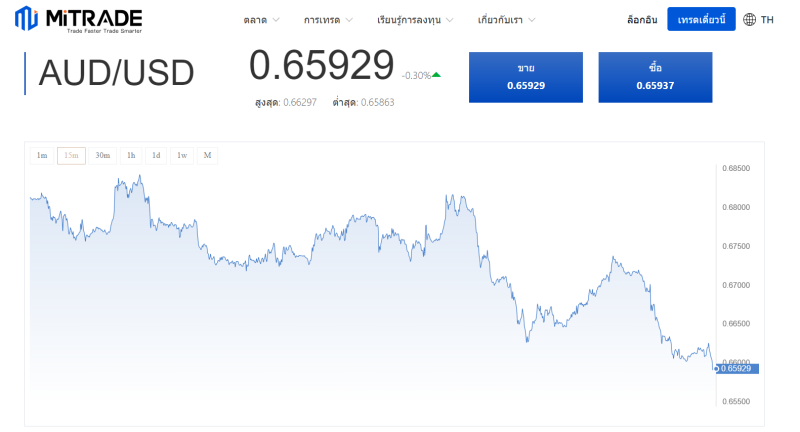Click inside the AUD/USD price chart

(x=370, y=300)
